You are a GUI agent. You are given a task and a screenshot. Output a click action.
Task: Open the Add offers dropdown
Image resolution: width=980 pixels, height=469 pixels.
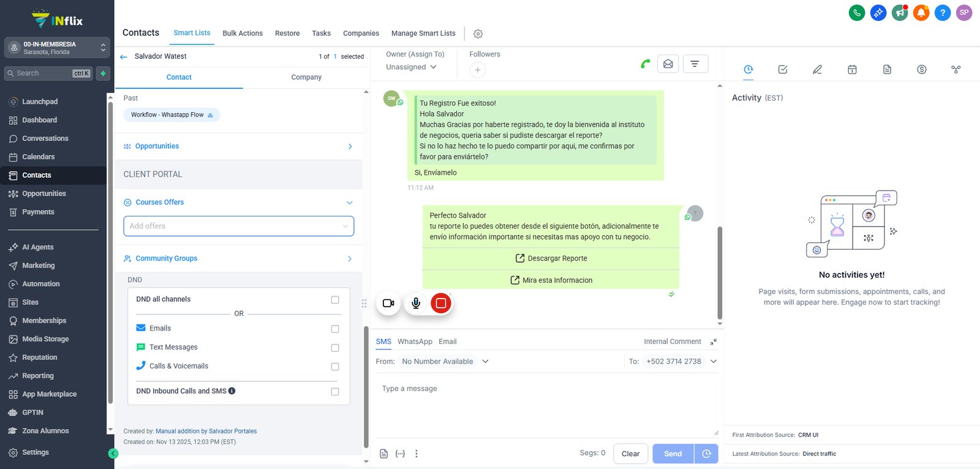[x=239, y=226]
